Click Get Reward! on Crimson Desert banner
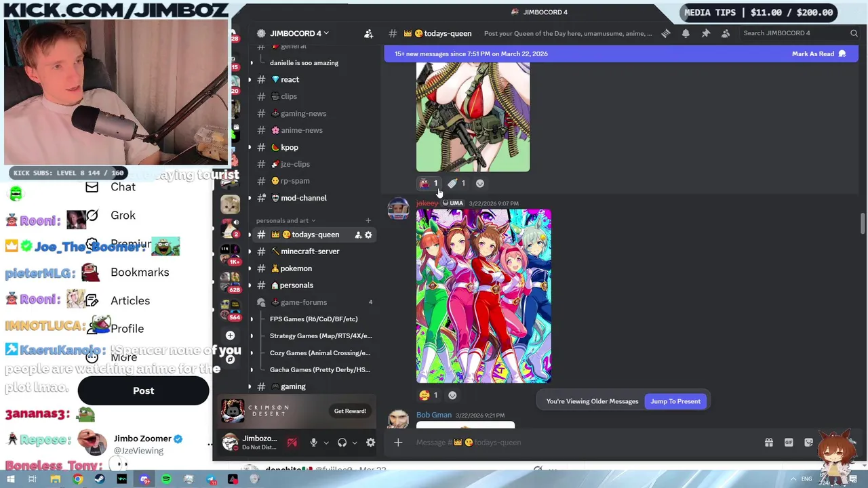Screen dimensions: 868x488 click(x=350, y=411)
